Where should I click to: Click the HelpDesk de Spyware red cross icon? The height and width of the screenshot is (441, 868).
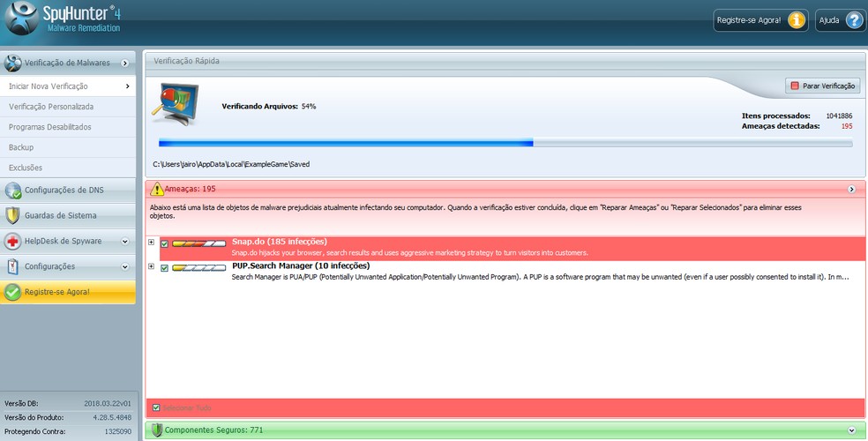12,242
